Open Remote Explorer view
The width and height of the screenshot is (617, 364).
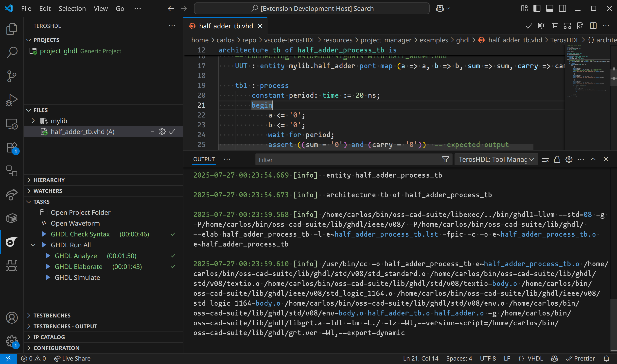[x=12, y=124]
